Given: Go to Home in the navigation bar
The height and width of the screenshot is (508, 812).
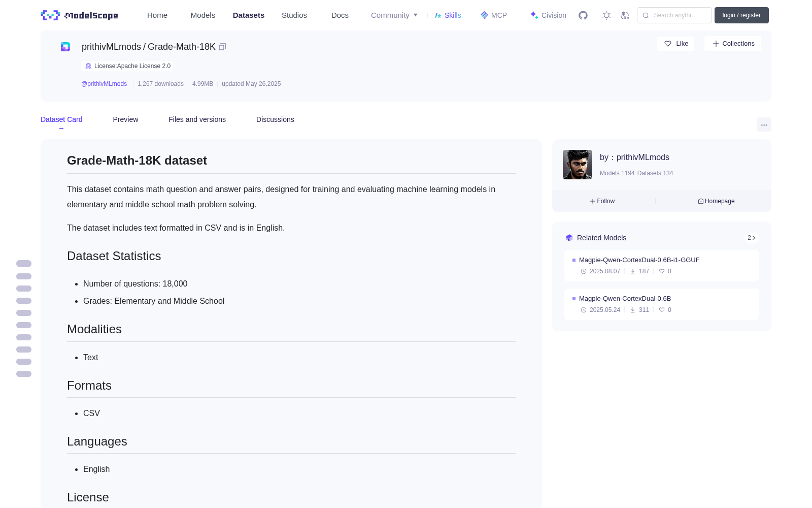Looking at the screenshot, I should 157,15.
